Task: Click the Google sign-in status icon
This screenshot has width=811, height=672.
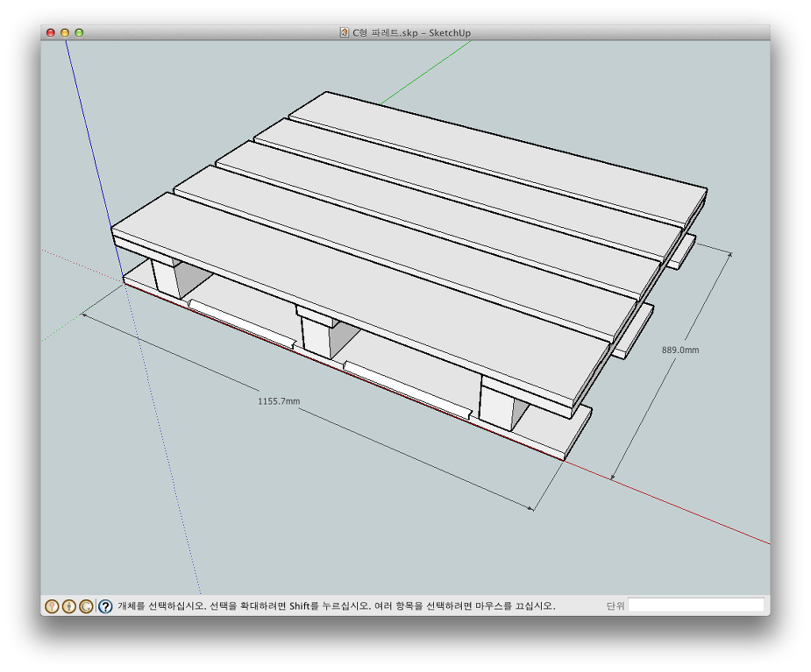Action: coord(86,606)
